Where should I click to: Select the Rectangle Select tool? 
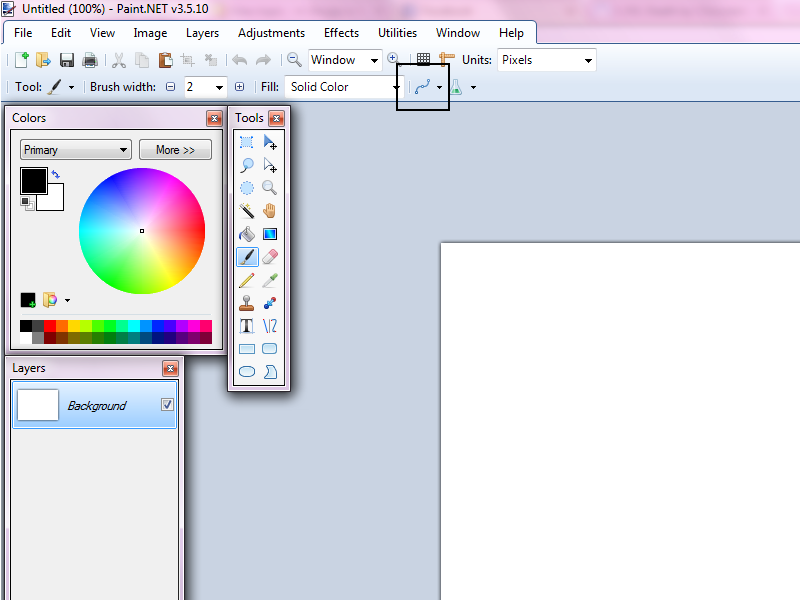[x=246, y=142]
